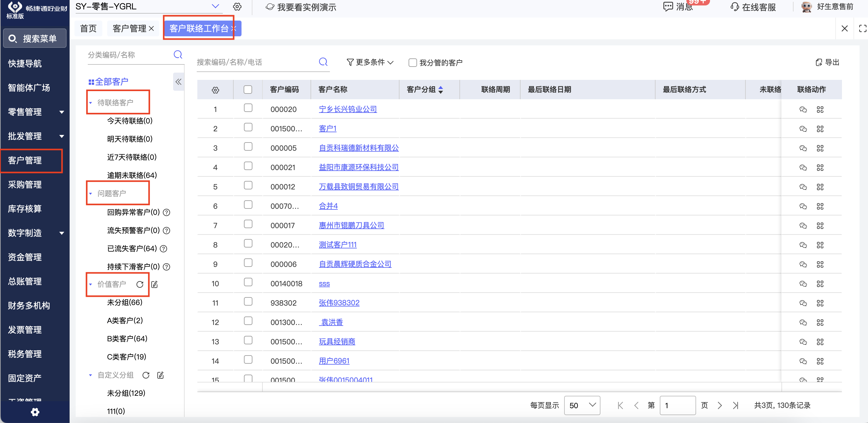Edit the 自定义分组 group
The image size is (868, 423).
[160, 375]
